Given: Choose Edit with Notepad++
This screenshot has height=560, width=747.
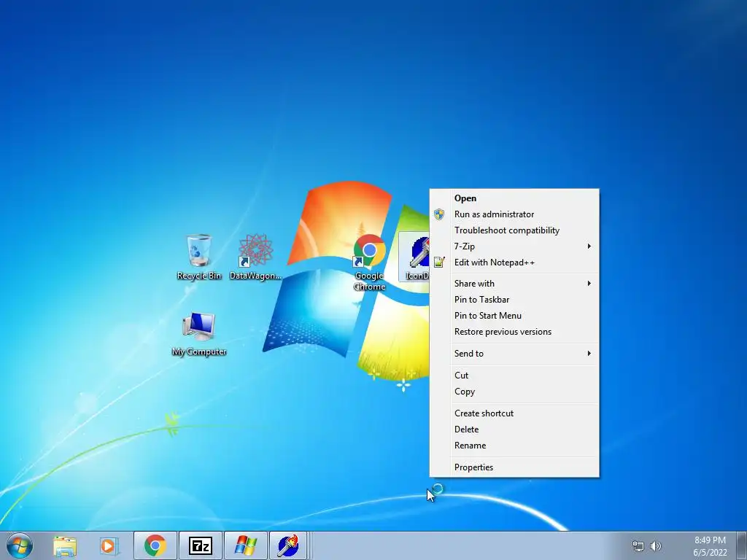Looking at the screenshot, I should [x=514, y=262].
